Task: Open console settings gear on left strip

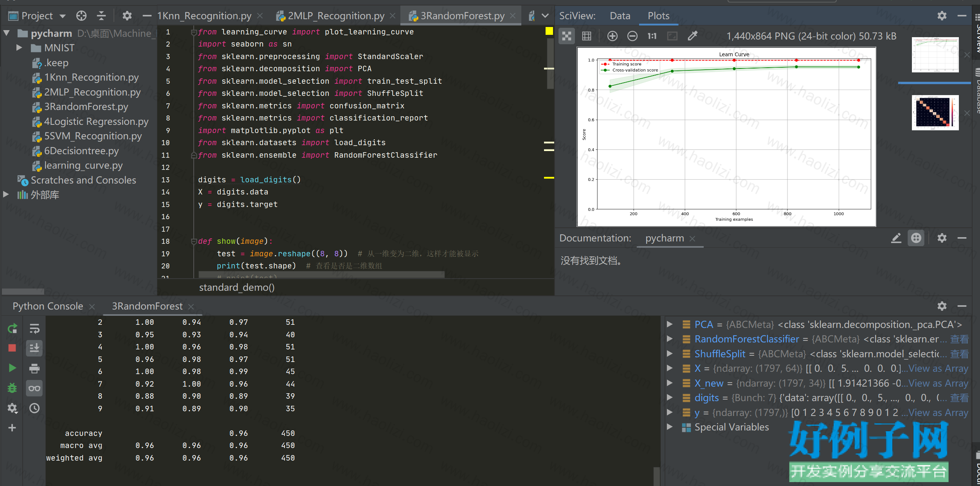Action: tap(12, 408)
